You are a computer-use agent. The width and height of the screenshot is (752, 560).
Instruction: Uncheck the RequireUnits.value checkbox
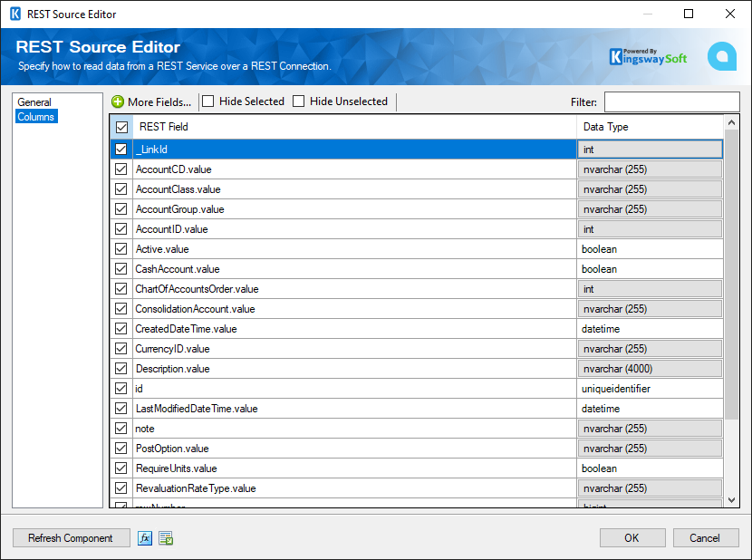click(x=121, y=468)
